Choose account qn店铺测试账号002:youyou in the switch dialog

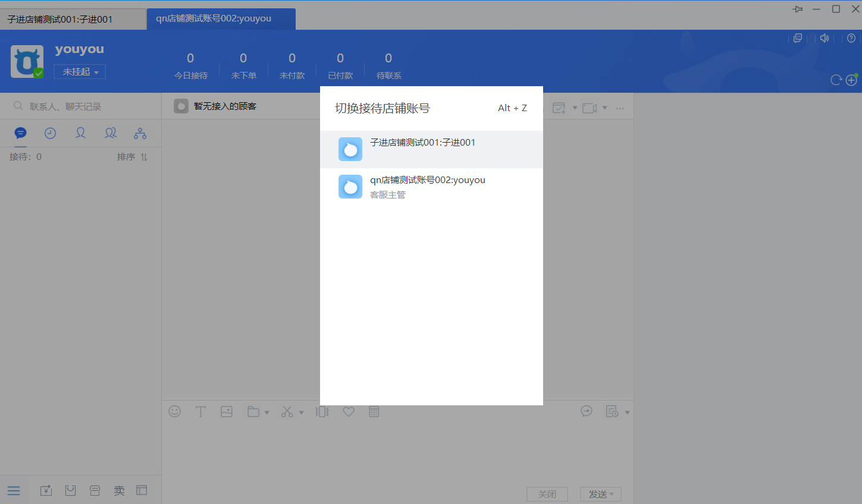pos(431,187)
